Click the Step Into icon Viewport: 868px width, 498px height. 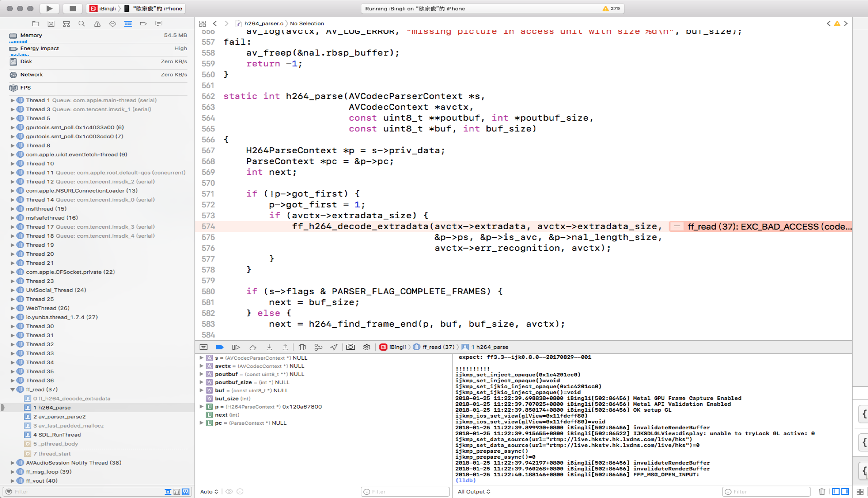[x=269, y=347]
